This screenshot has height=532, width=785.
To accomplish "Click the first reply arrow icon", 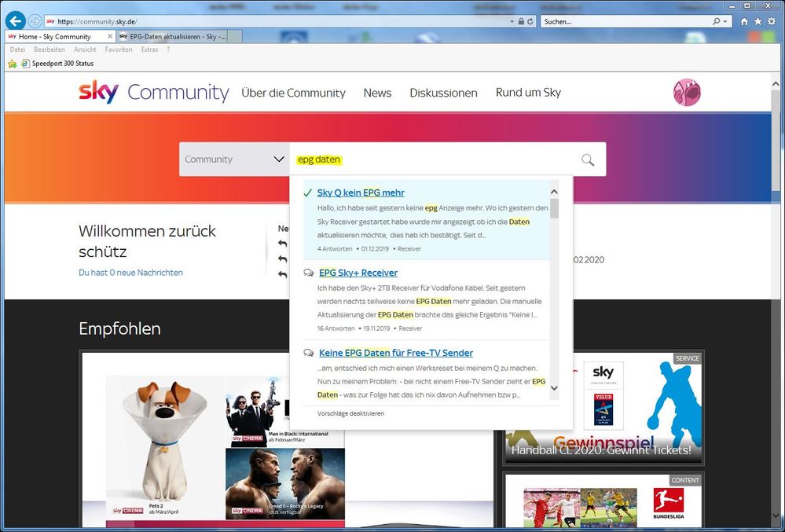I will pyautogui.click(x=283, y=244).
